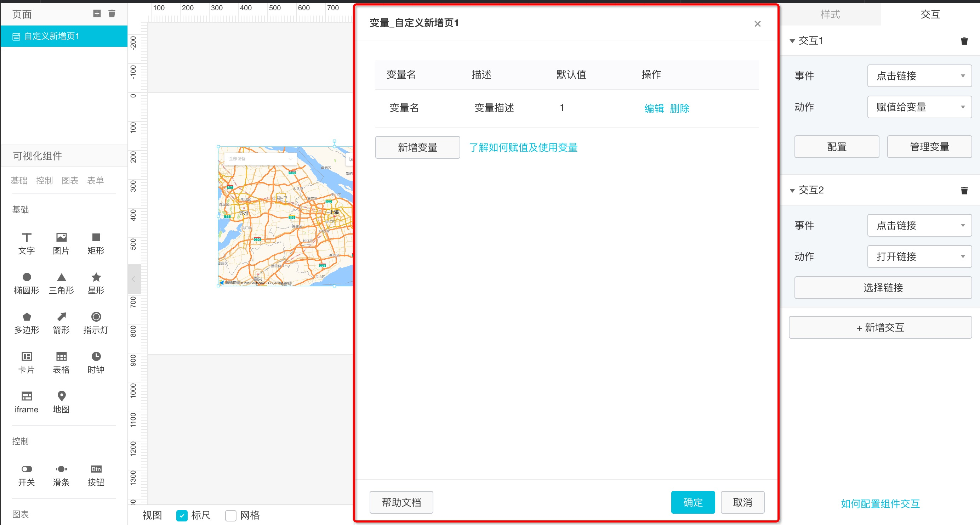Select the Ellipse (椭圆形) component
This screenshot has height=525, width=980.
27,284
